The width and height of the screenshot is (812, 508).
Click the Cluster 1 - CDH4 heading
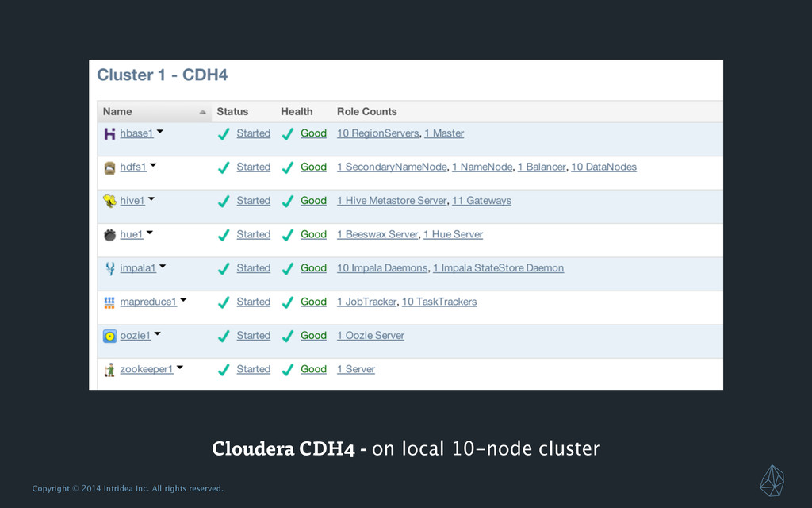162,75
